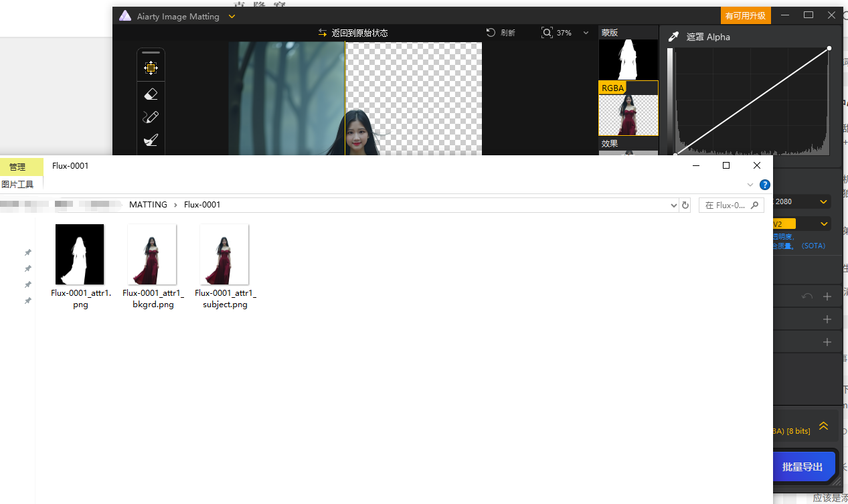Click the 刷新 refresh icon
This screenshot has width=848, height=504.
(491, 33)
